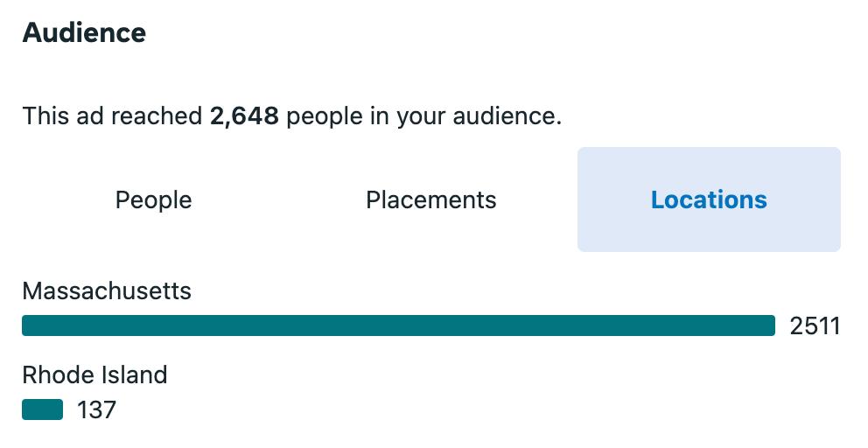Click the number beside the Massachusetts bar
This screenshot has height=448, width=868.
tap(814, 326)
